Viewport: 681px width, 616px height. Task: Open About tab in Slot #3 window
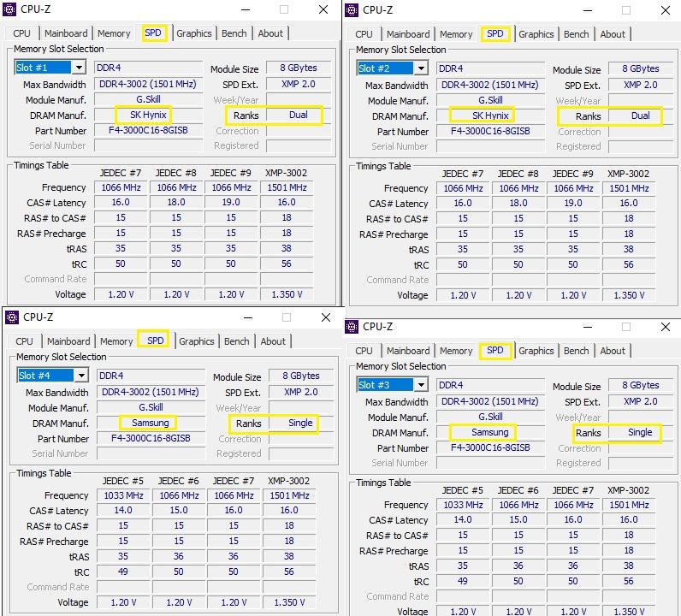[613, 351]
